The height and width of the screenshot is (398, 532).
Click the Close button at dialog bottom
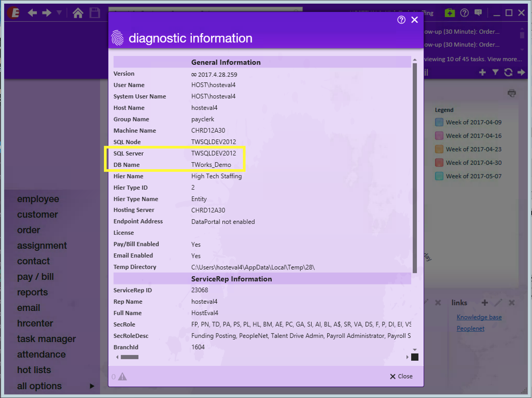[401, 376]
